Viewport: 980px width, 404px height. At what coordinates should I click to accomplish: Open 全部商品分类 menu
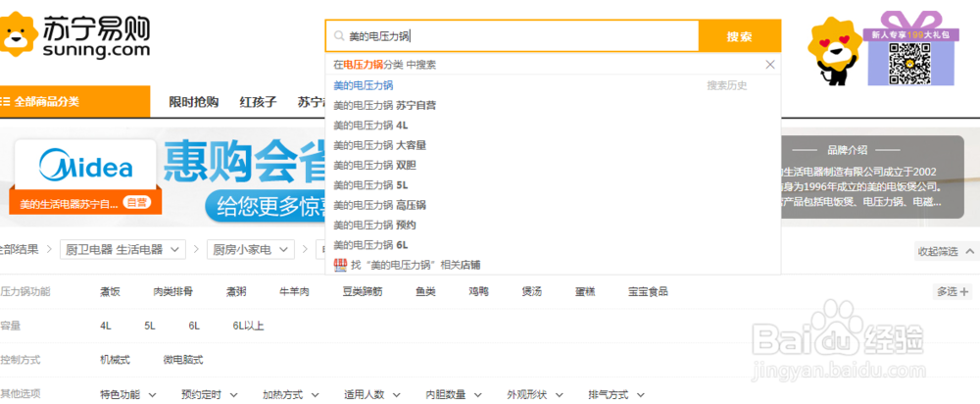tap(75, 101)
